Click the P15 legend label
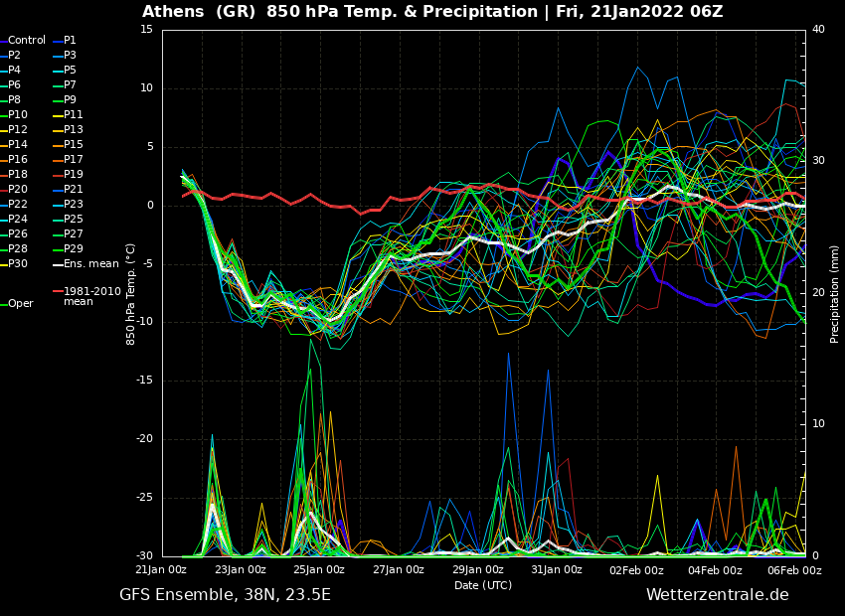 74,144
